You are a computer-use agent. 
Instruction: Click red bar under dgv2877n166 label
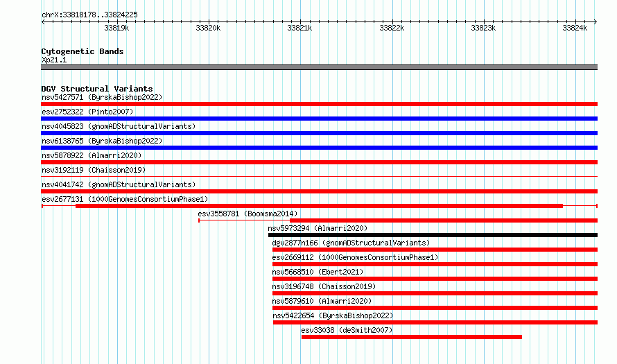[435, 250]
